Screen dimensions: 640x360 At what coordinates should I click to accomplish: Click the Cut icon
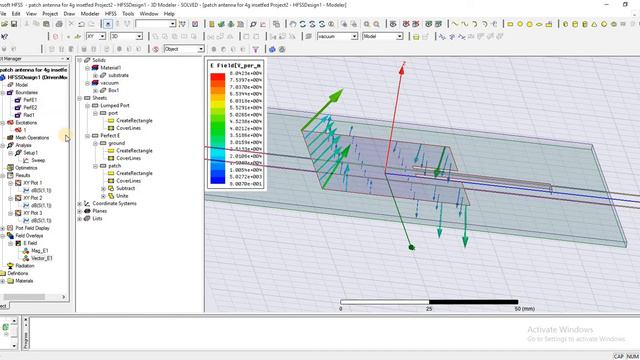tap(27, 24)
